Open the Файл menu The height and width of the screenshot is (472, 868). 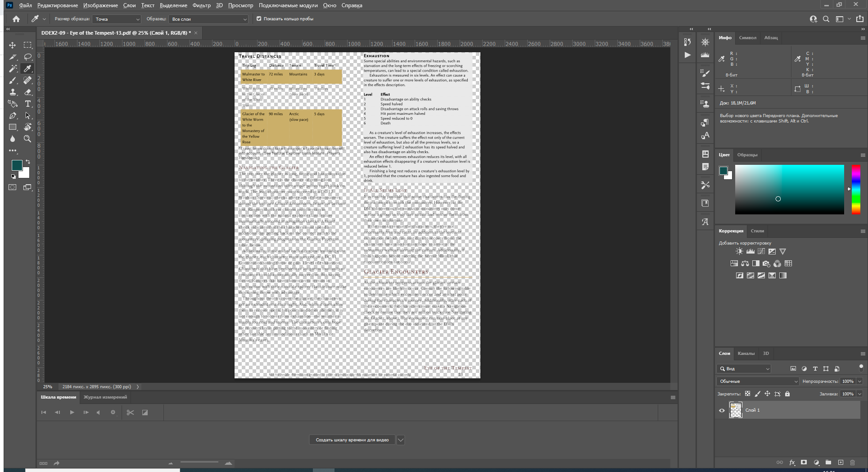(x=25, y=5)
